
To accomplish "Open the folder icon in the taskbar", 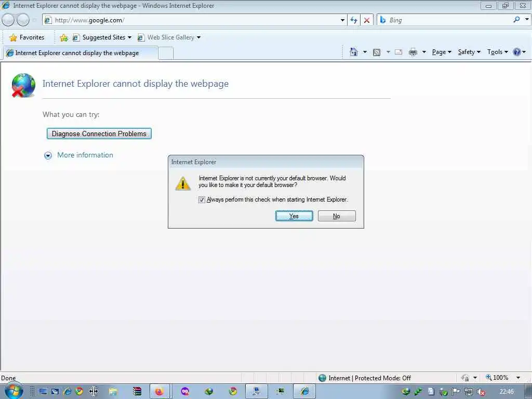I will (113, 392).
